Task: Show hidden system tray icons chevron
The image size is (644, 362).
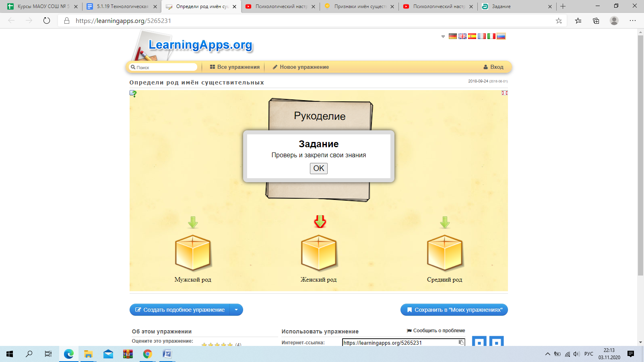Action: pyautogui.click(x=547, y=354)
